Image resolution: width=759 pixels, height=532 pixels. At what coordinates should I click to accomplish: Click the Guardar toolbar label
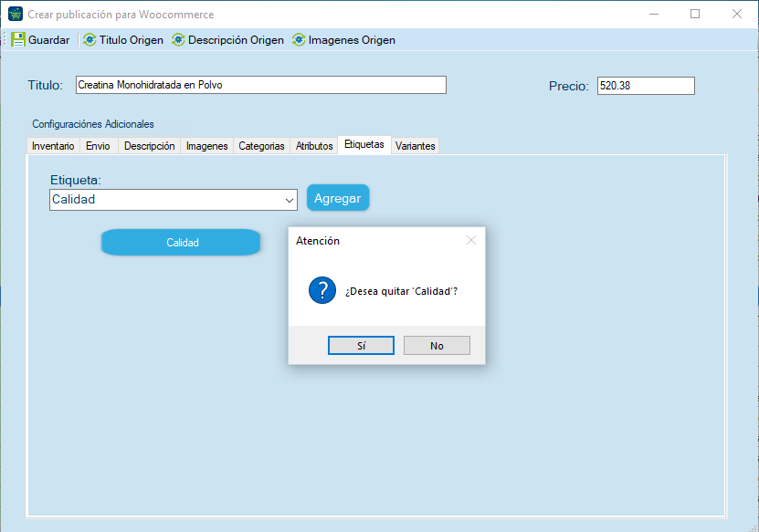tap(49, 40)
